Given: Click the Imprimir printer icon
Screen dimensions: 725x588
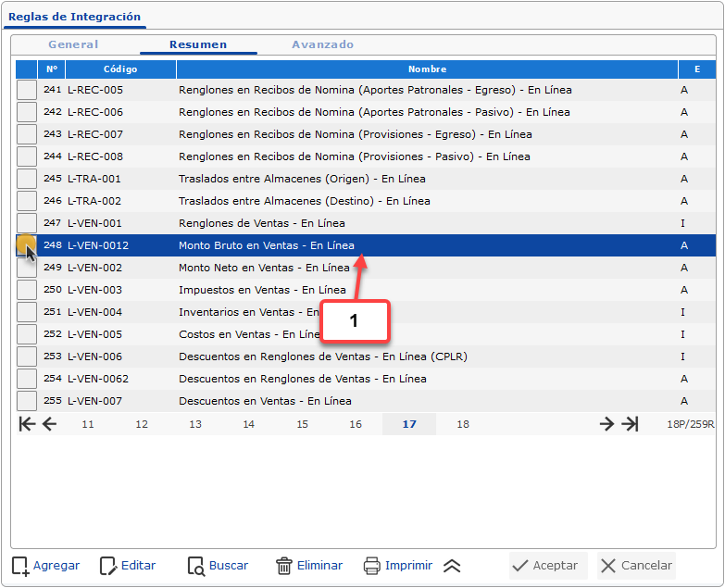Looking at the screenshot, I should tap(371, 566).
